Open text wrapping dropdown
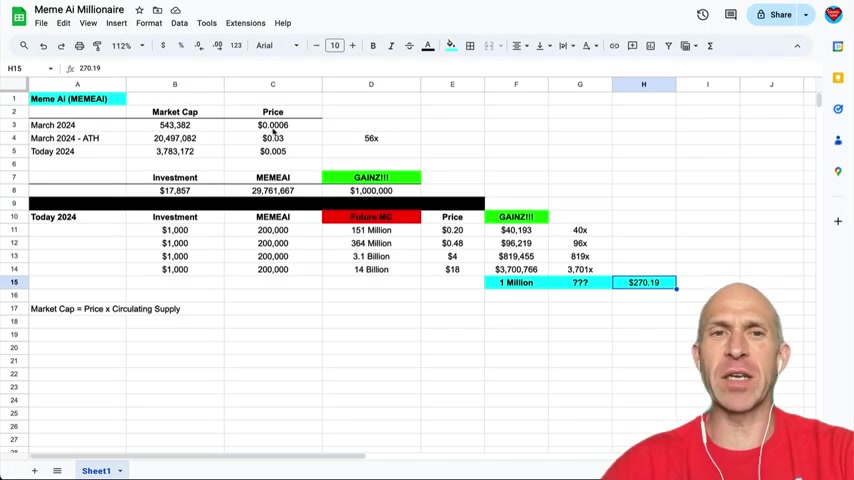This screenshot has height=480, width=854. pyautogui.click(x=566, y=46)
